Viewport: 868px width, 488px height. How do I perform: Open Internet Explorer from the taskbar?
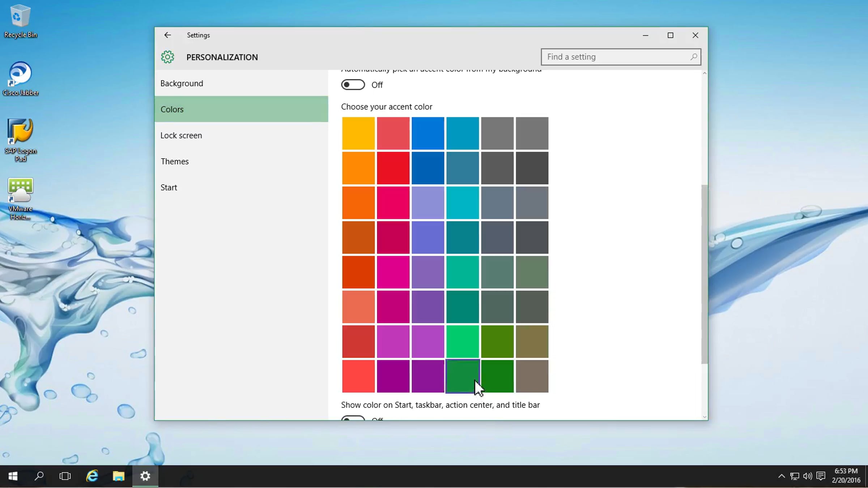pyautogui.click(x=92, y=476)
